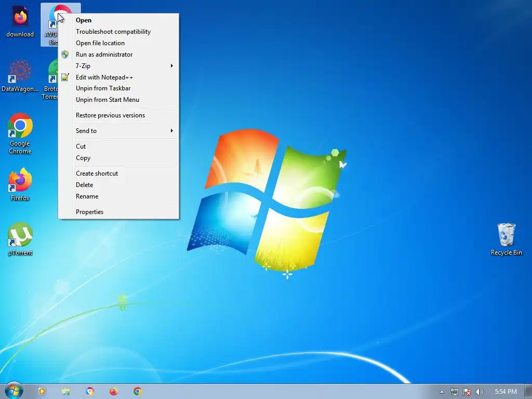Open Windows Explorer from the taskbar
Viewport: 532px width, 399px height.
(66, 392)
